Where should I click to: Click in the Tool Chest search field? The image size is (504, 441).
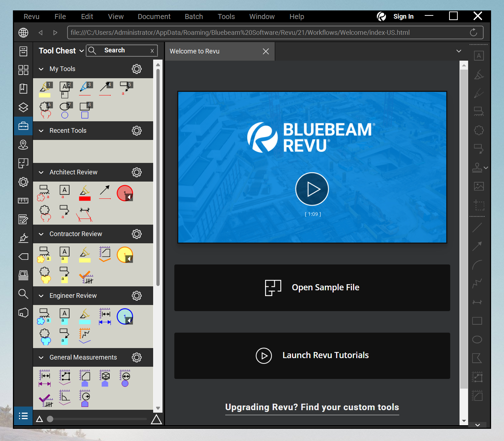(x=122, y=51)
